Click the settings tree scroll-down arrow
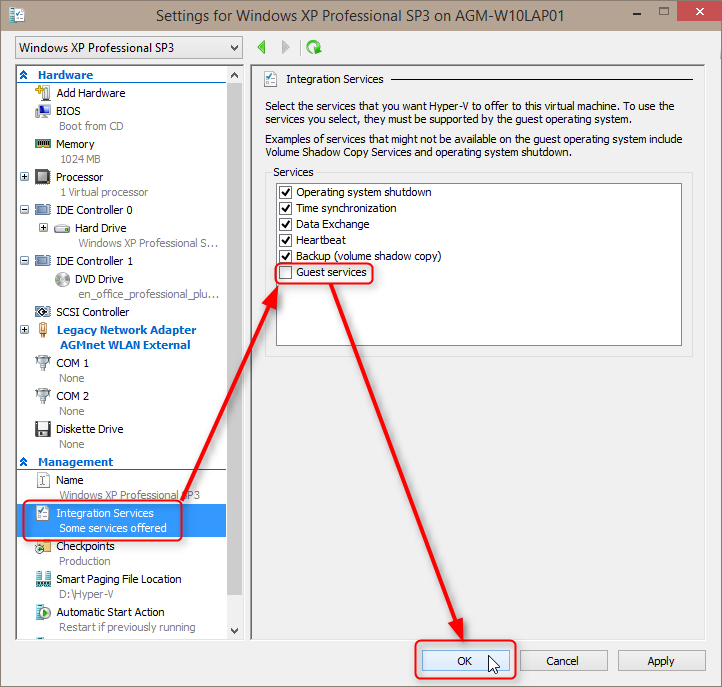This screenshot has width=722, height=687. point(234,630)
